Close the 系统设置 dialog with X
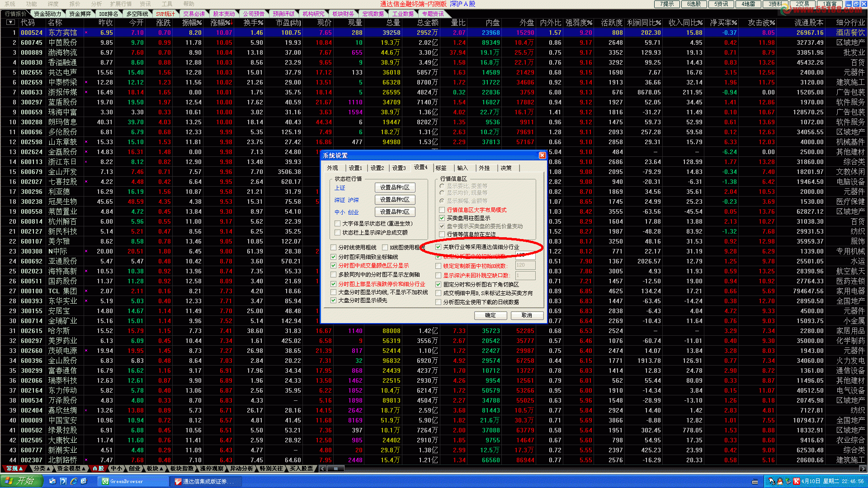868x488 pixels. (x=542, y=155)
